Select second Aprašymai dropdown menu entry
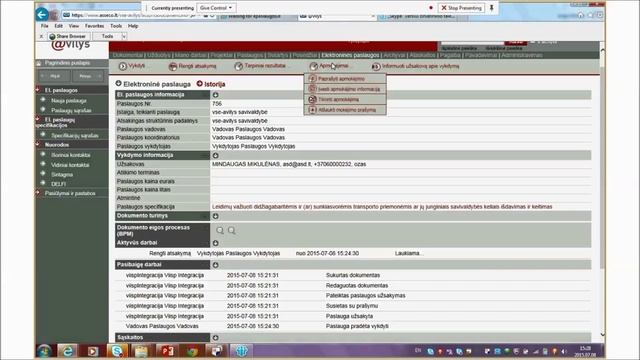640x360 pixels. pos(345,89)
